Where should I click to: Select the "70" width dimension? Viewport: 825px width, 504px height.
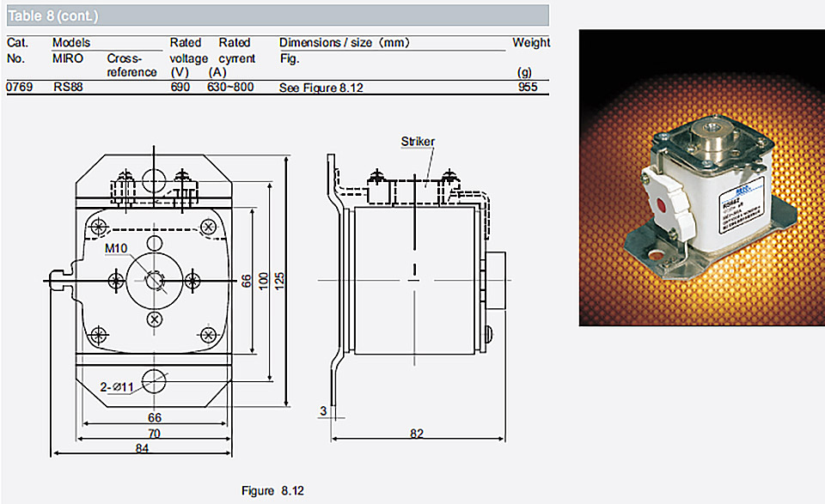click(x=154, y=434)
